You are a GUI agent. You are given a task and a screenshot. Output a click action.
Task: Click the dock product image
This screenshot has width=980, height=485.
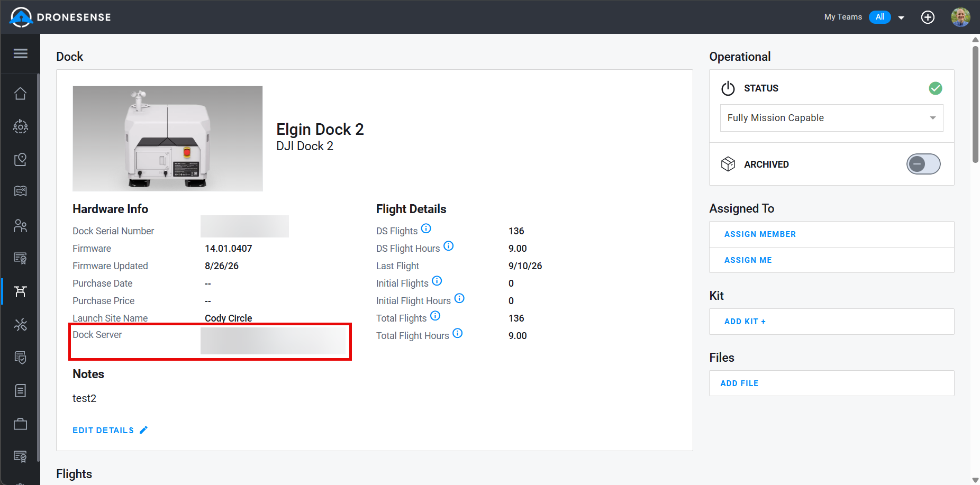tap(168, 139)
